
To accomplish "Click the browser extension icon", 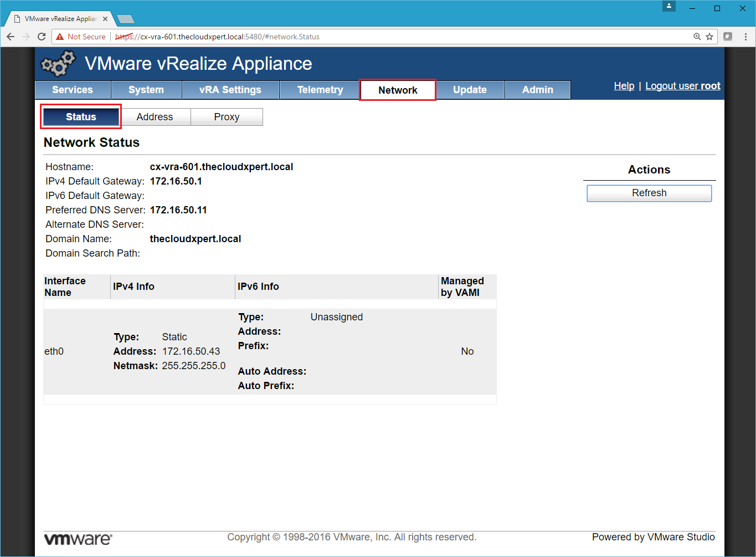I will 728,37.
